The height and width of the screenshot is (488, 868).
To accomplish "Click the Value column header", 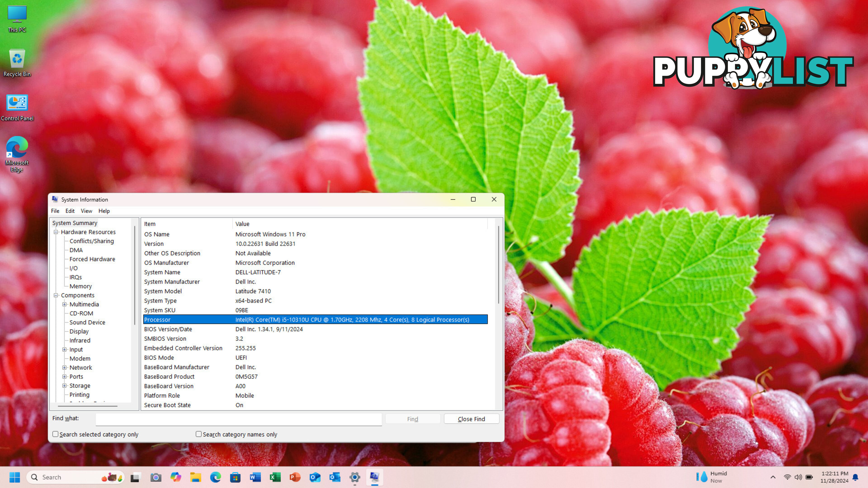I will click(x=360, y=224).
